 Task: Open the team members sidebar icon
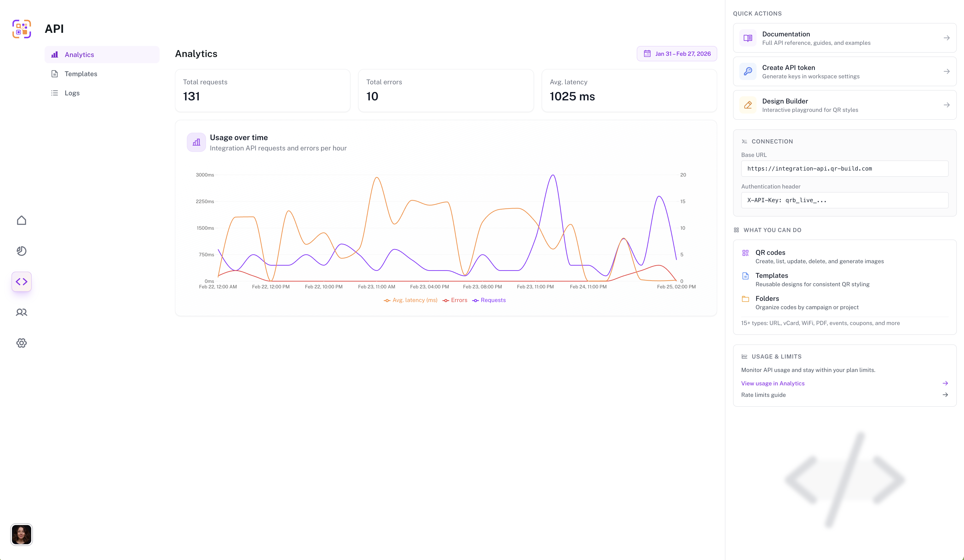pyautogui.click(x=21, y=313)
